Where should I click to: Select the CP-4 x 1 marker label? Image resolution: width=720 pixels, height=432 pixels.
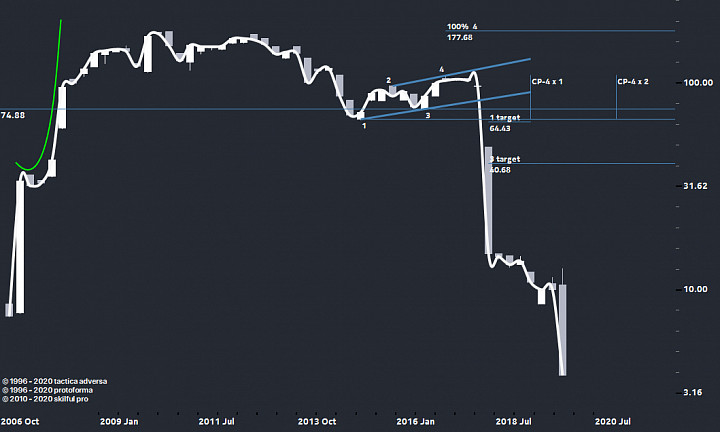tap(547, 82)
